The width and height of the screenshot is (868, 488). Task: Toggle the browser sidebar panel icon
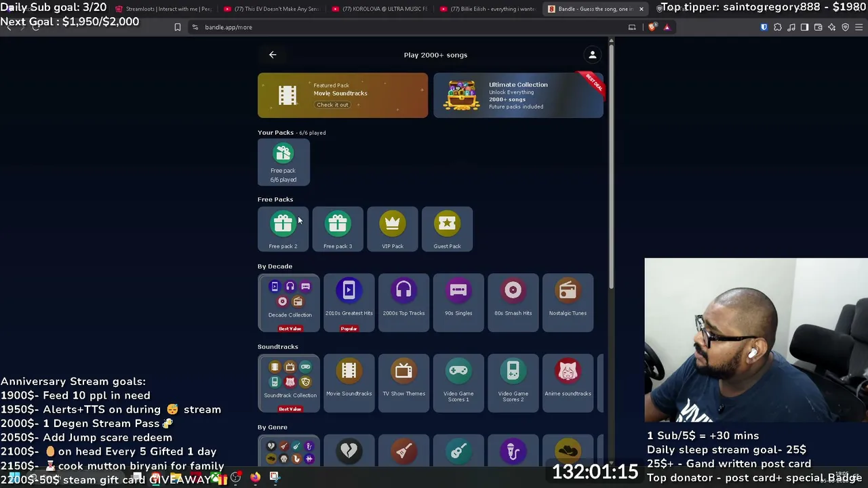[805, 27]
